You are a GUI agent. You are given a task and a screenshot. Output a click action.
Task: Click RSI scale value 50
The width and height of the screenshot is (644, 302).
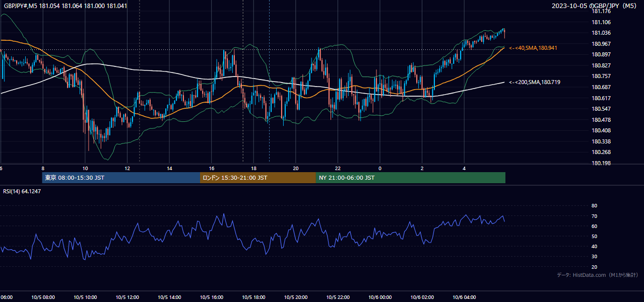[x=594, y=236]
